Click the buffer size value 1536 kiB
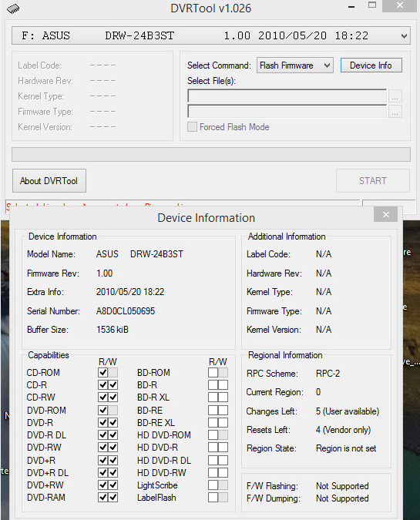Screen dimensions: 420x520 113,330
